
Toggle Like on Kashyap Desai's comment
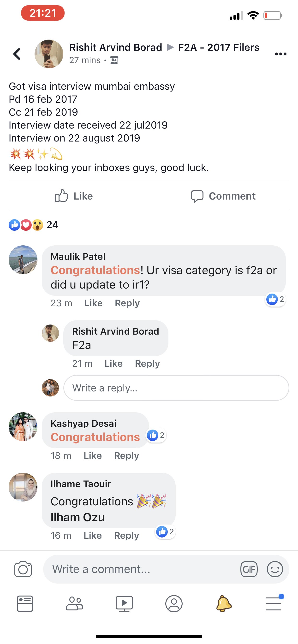click(x=93, y=455)
